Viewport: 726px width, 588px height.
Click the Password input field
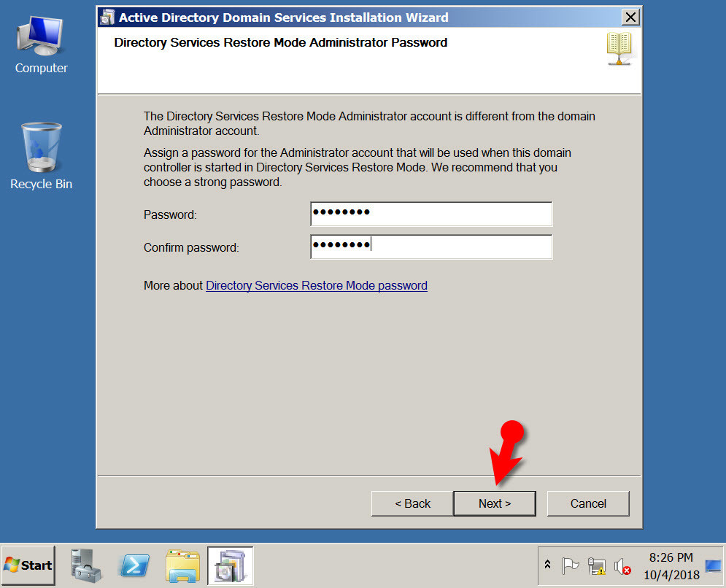(431, 214)
